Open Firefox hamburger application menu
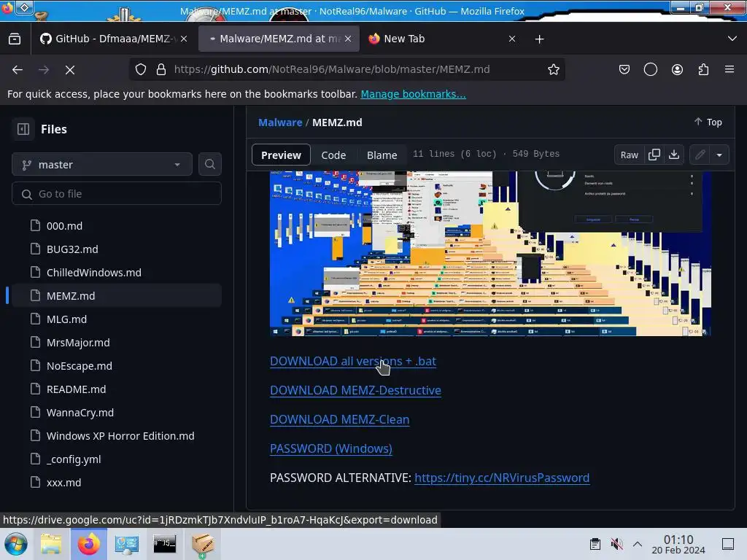Viewport: 747px width, 560px height. pyautogui.click(x=729, y=69)
